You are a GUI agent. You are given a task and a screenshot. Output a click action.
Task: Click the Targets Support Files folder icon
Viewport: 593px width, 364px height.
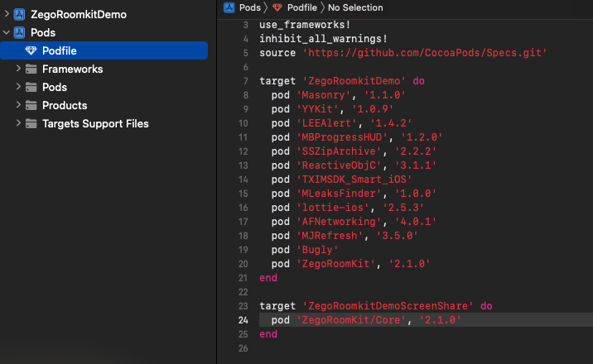(x=31, y=123)
